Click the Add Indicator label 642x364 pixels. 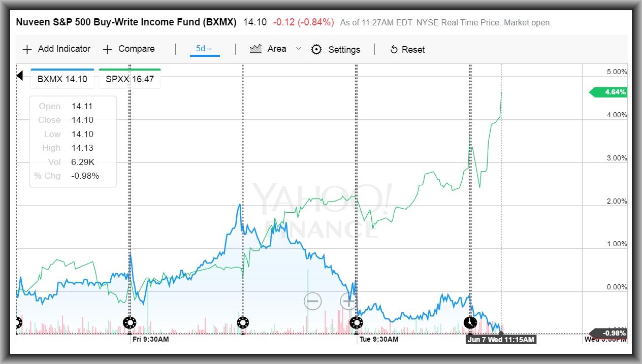[64, 49]
